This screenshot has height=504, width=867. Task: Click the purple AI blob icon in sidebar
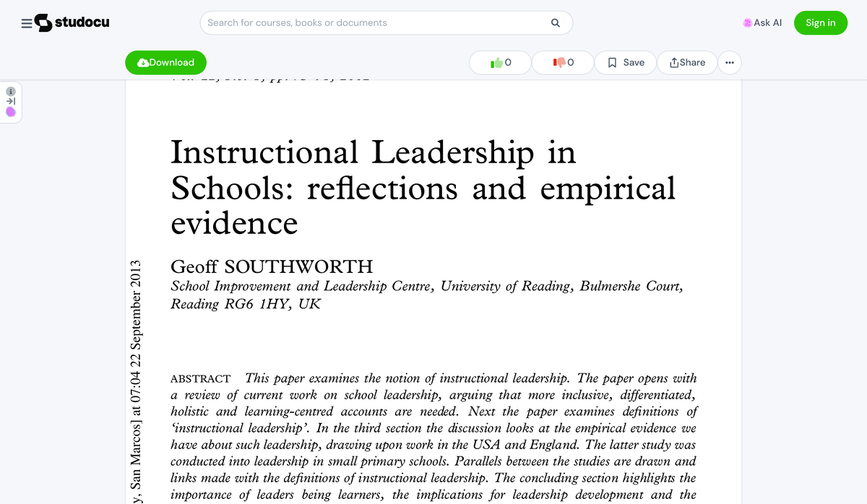[x=10, y=113]
